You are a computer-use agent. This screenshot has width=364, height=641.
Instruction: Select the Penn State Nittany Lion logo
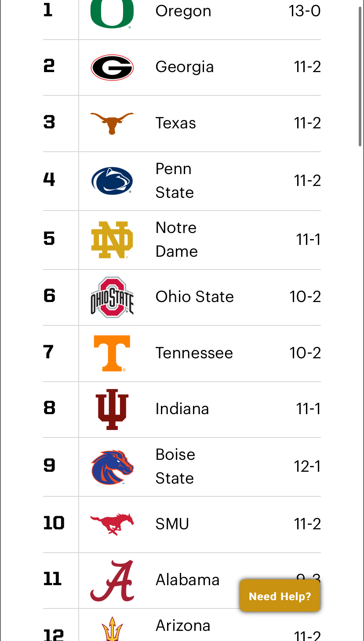[112, 181]
